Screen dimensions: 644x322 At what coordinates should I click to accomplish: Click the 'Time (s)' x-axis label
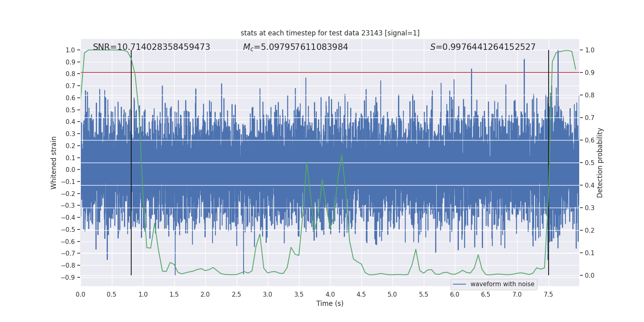point(330,303)
